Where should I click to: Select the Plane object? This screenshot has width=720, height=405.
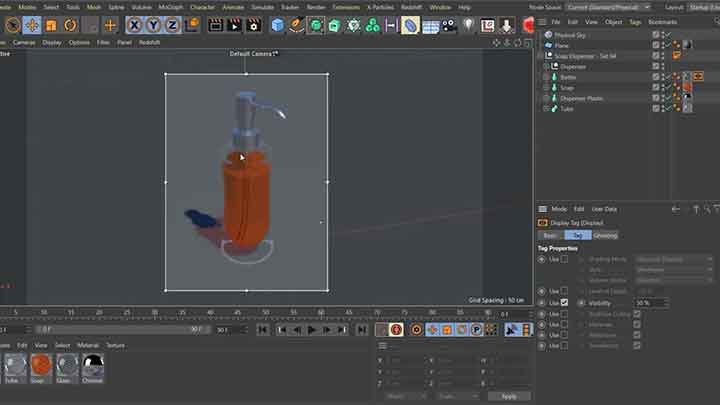click(561, 45)
